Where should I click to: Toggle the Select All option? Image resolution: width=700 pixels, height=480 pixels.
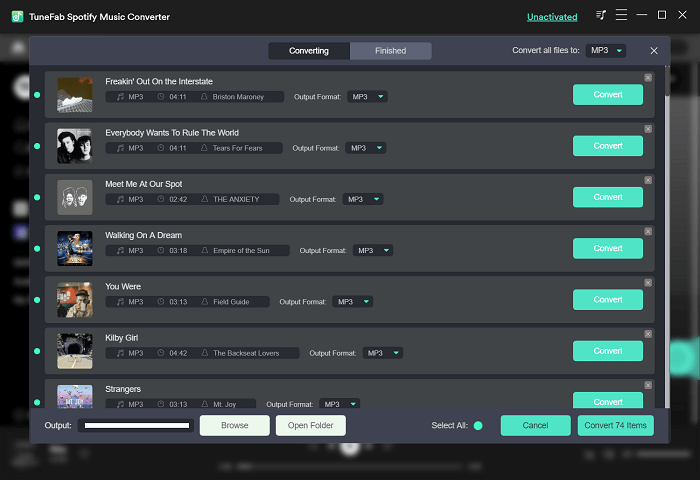(x=478, y=426)
